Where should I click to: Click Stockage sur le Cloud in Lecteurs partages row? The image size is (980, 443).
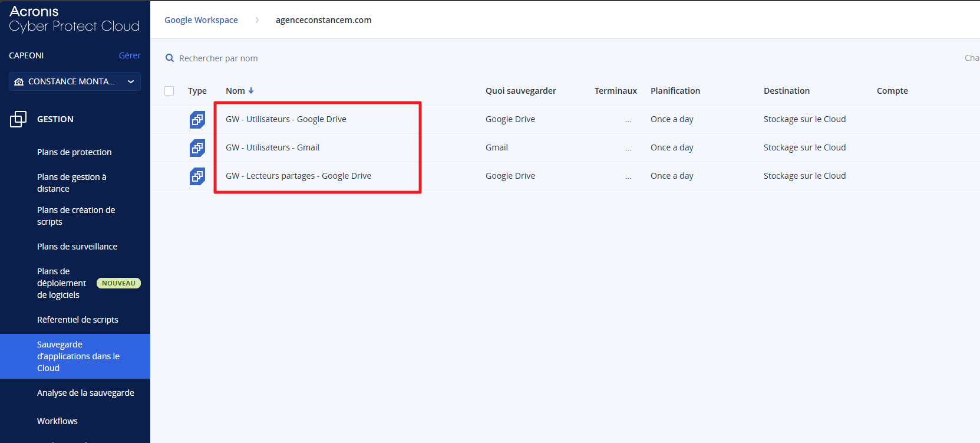point(804,176)
